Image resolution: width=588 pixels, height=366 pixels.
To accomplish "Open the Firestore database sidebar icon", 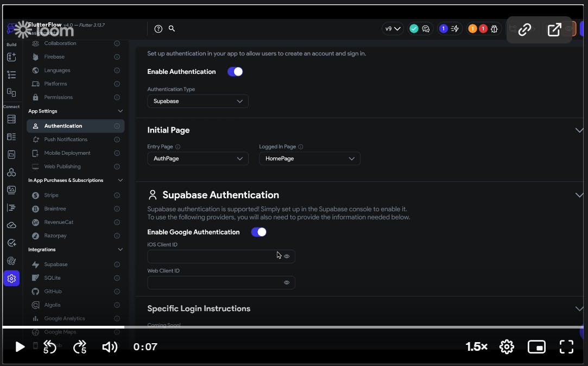I will coord(11,119).
